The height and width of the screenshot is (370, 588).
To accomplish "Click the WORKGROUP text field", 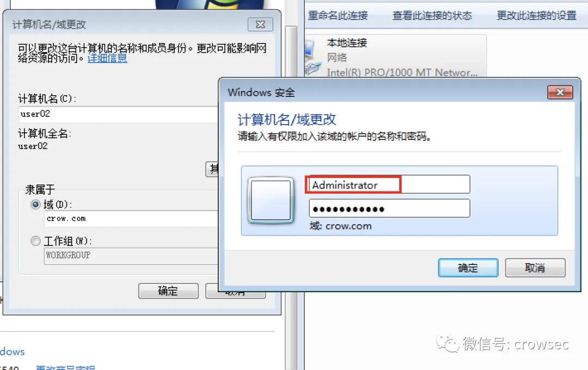I will pos(131,255).
